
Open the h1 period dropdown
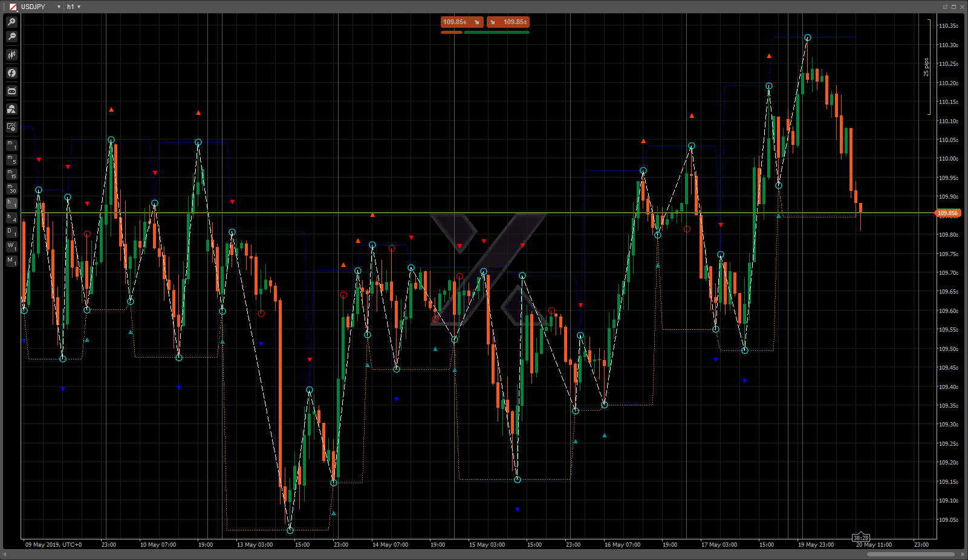point(79,7)
